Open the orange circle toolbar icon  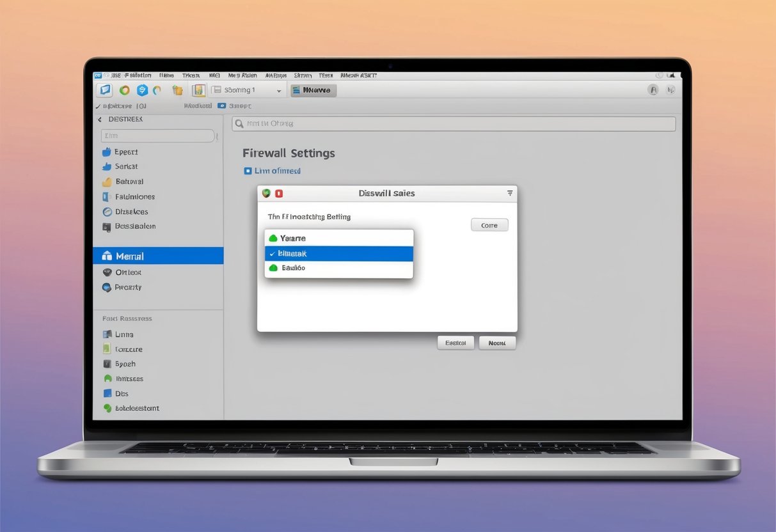tap(124, 90)
